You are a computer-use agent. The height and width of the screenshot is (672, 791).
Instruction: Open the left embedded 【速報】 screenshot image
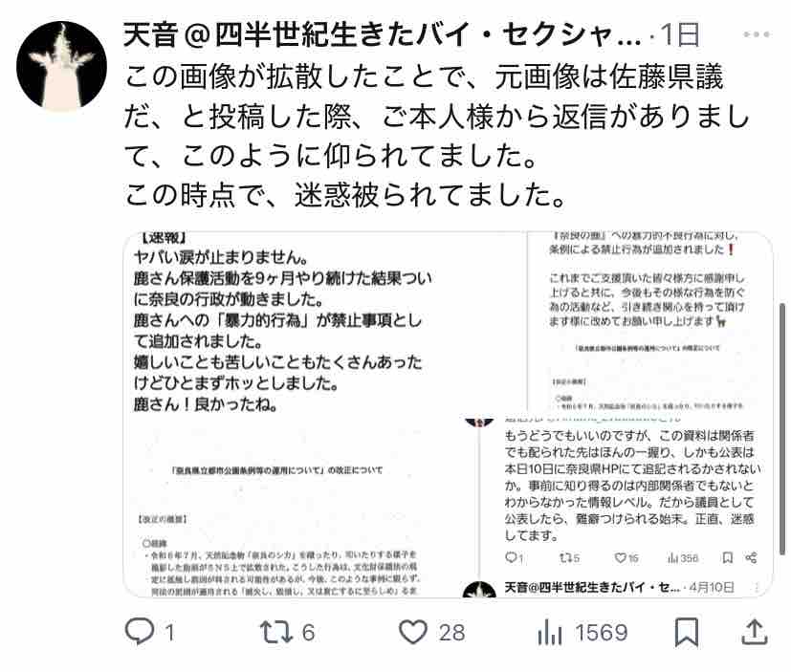(300, 415)
